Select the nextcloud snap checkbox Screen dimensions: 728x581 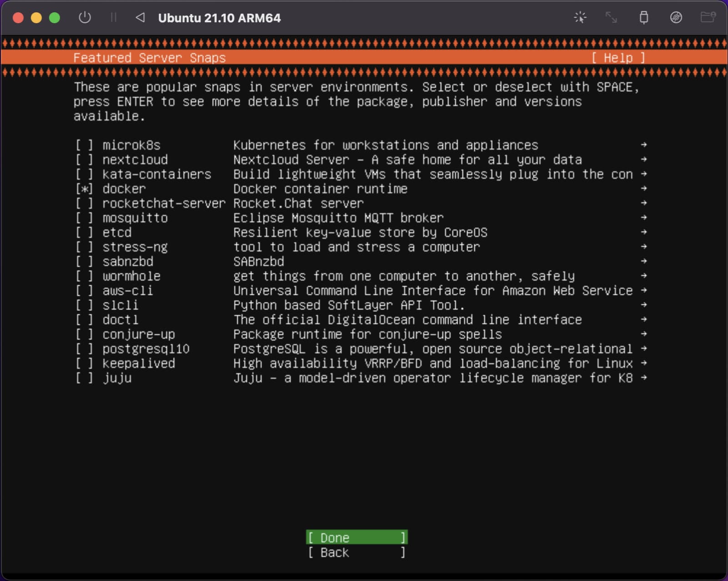tap(84, 160)
